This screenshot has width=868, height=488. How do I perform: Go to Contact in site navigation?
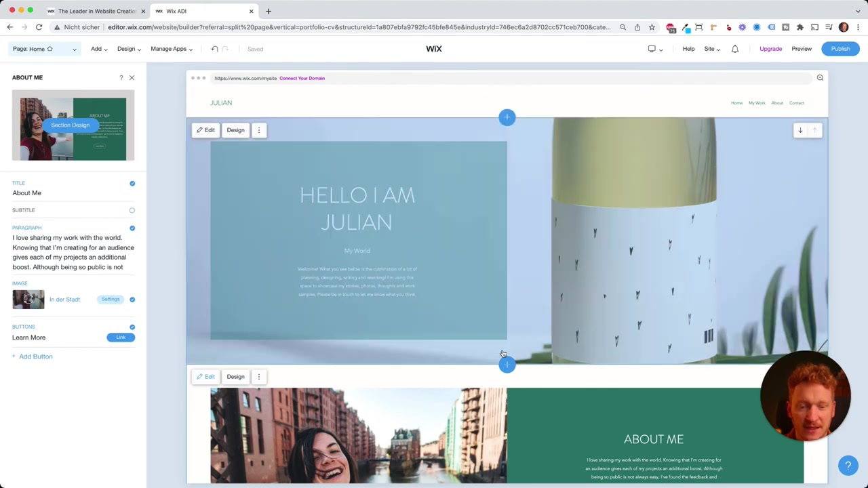(x=797, y=103)
